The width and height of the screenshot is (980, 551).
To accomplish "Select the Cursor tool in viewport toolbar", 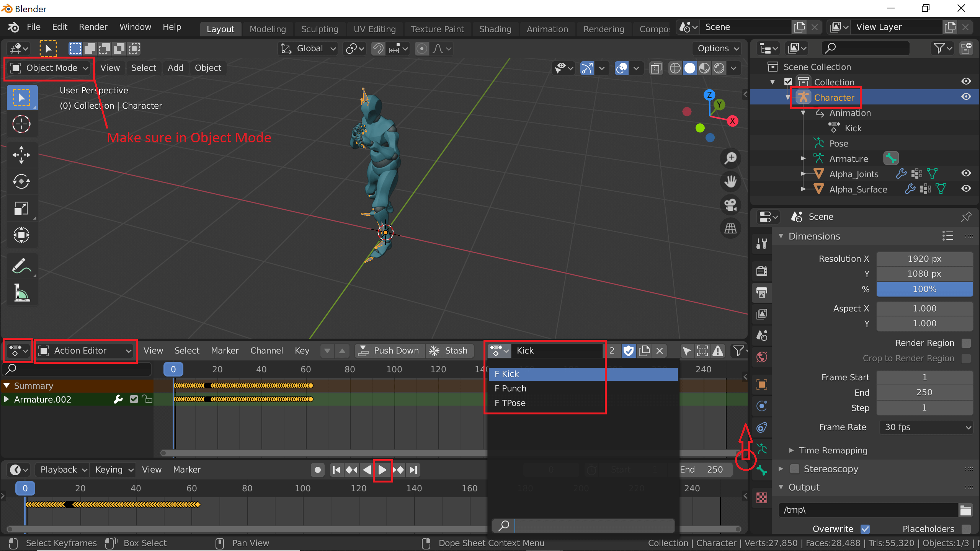I will [21, 124].
